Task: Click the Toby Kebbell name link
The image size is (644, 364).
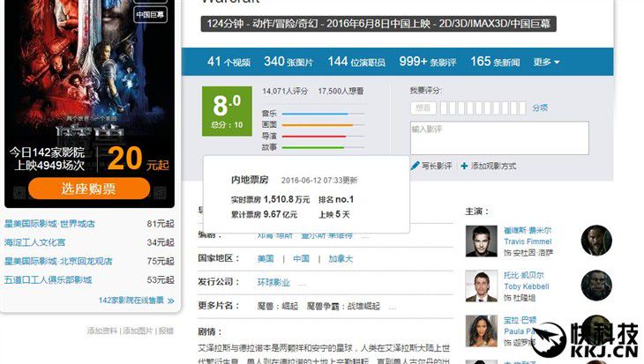Action: point(527,286)
